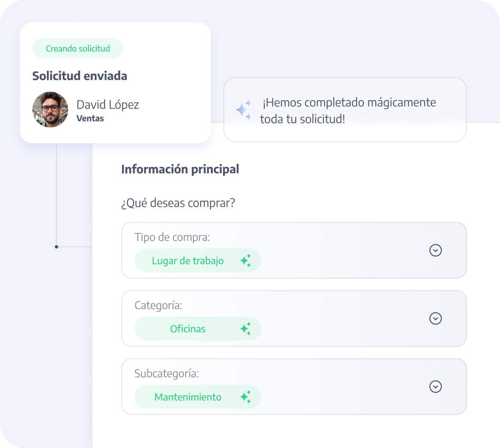Click the magic sparkles icon in banner
Screen dimensions: 500x448
click(x=244, y=110)
